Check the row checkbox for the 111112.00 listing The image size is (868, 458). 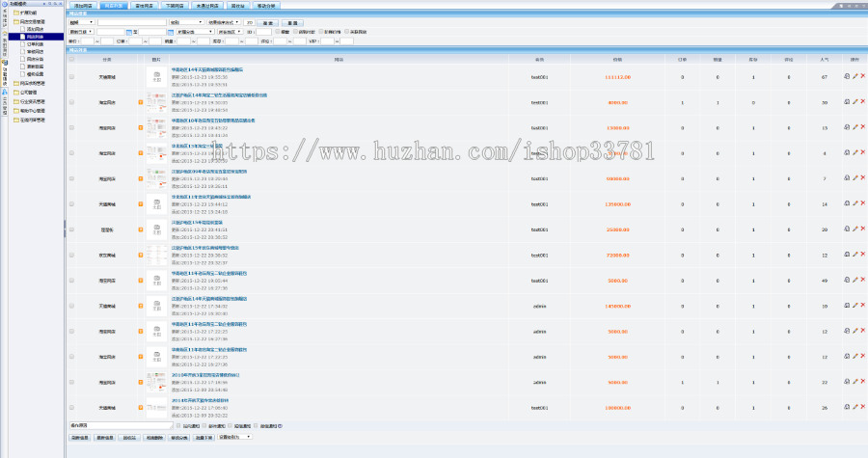pos(71,77)
